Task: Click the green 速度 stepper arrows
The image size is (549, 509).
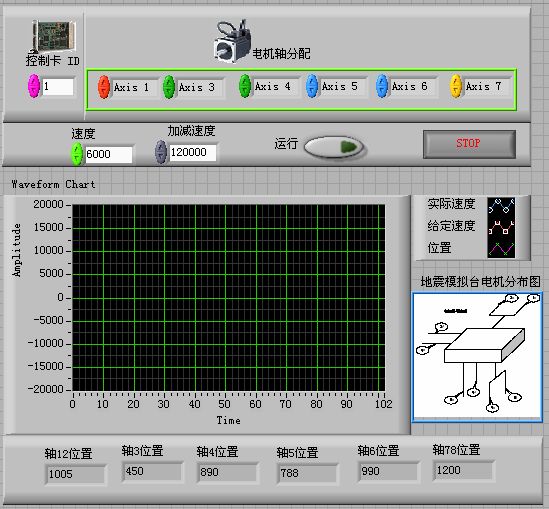Action: pyautogui.click(x=77, y=154)
